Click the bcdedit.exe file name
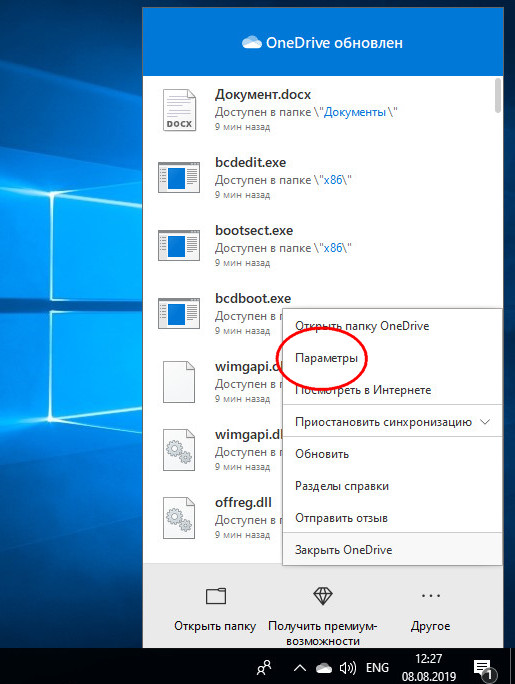Screen dimensions: 515x684 (251, 163)
